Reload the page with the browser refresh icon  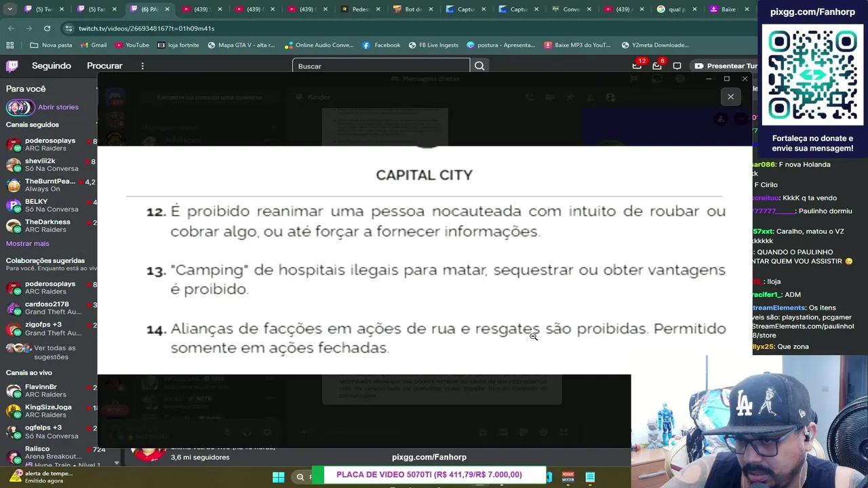(x=47, y=28)
